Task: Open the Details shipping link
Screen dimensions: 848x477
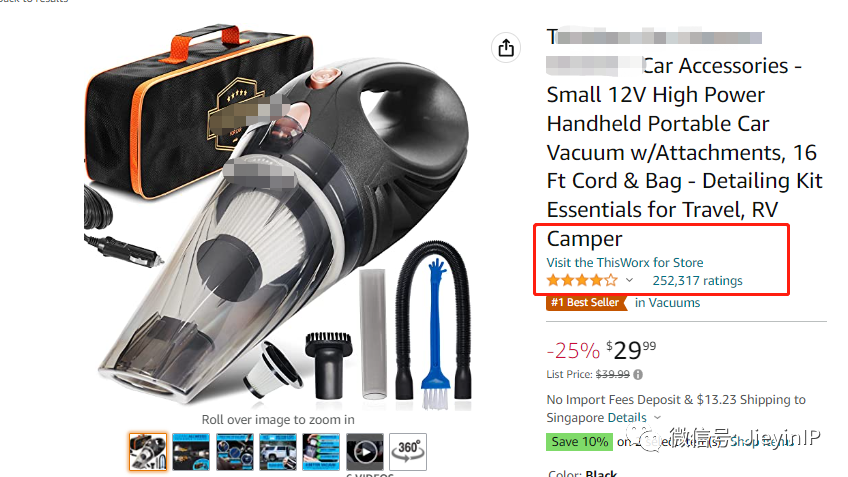Action: 627,418
